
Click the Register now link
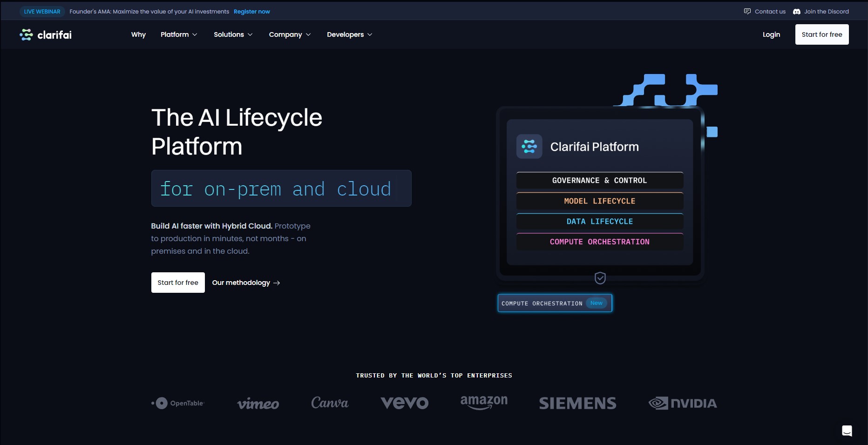(x=252, y=12)
